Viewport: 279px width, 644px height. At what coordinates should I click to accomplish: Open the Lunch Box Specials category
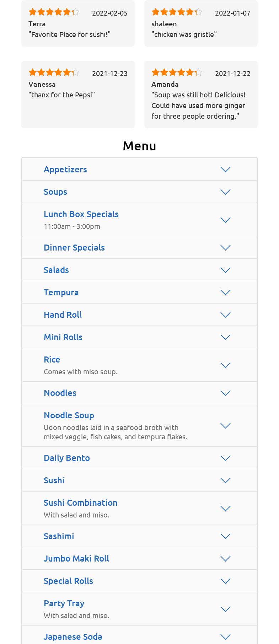pyautogui.click(x=81, y=214)
